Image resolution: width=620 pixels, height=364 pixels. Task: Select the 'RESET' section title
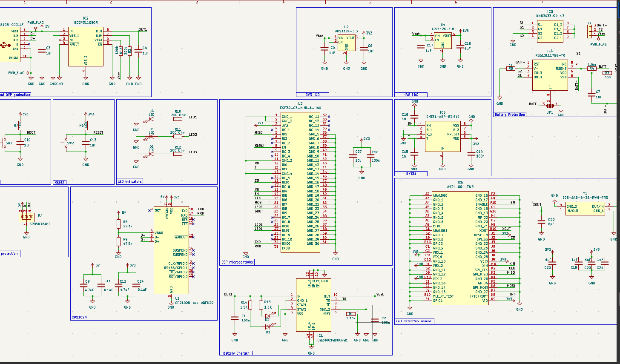click(x=60, y=182)
